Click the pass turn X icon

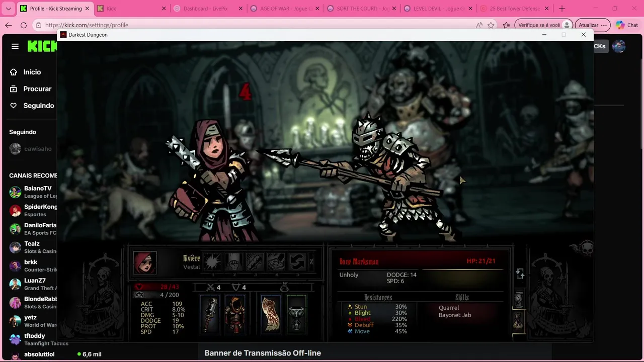pos(311,262)
